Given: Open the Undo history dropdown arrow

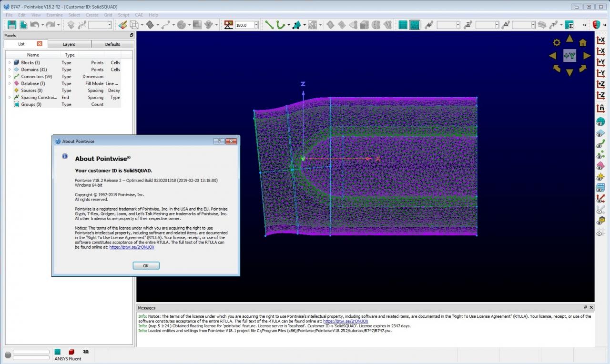Looking at the screenshot, I should pos(42,25).
